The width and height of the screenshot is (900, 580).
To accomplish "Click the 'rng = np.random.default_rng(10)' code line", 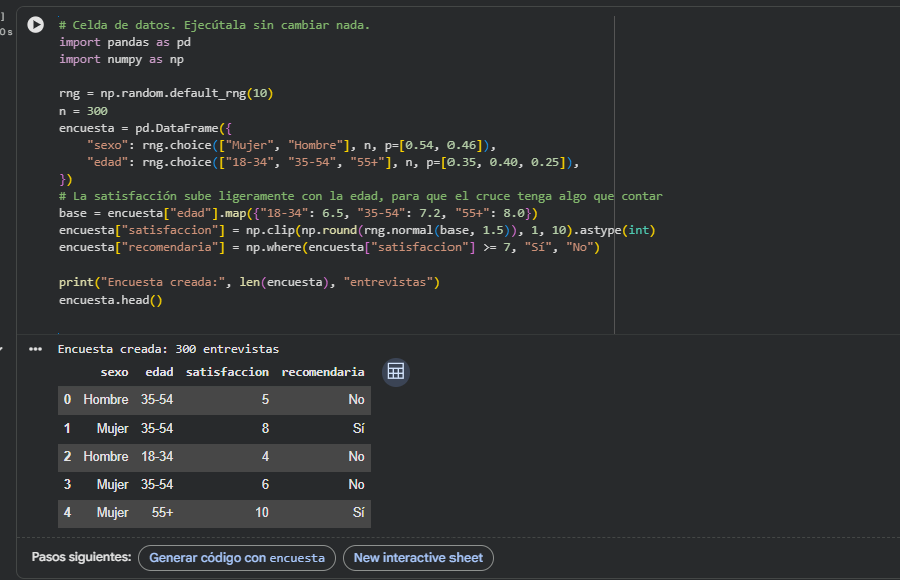I will click(166, 94).
